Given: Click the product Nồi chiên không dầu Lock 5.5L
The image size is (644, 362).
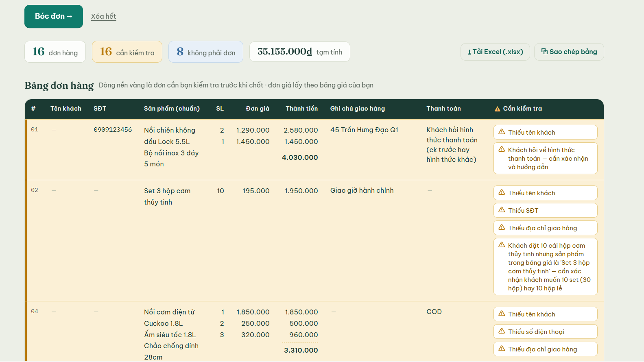Looking at the screenshot, I should (x=170, y=136).
